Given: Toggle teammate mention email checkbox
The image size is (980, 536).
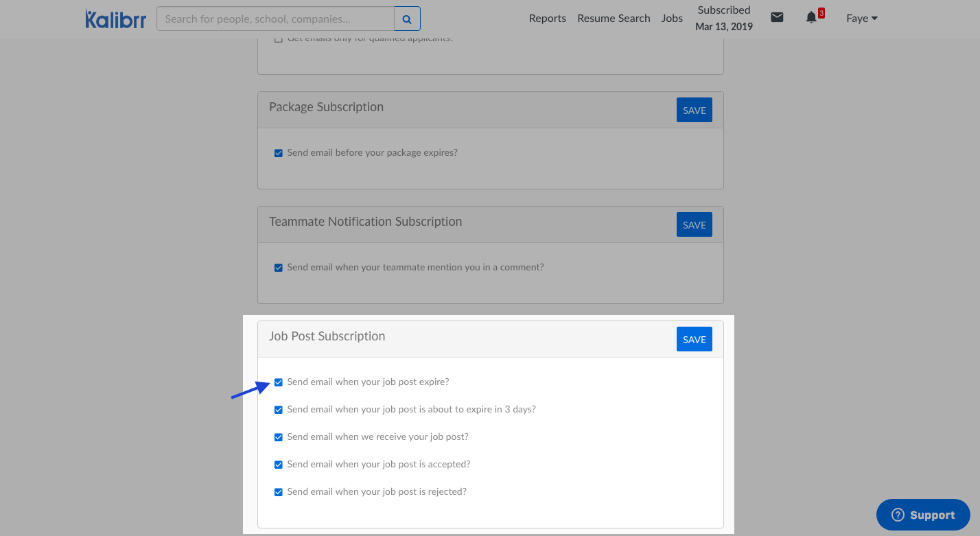Looking at the screenshot, I should coord(279,268).
